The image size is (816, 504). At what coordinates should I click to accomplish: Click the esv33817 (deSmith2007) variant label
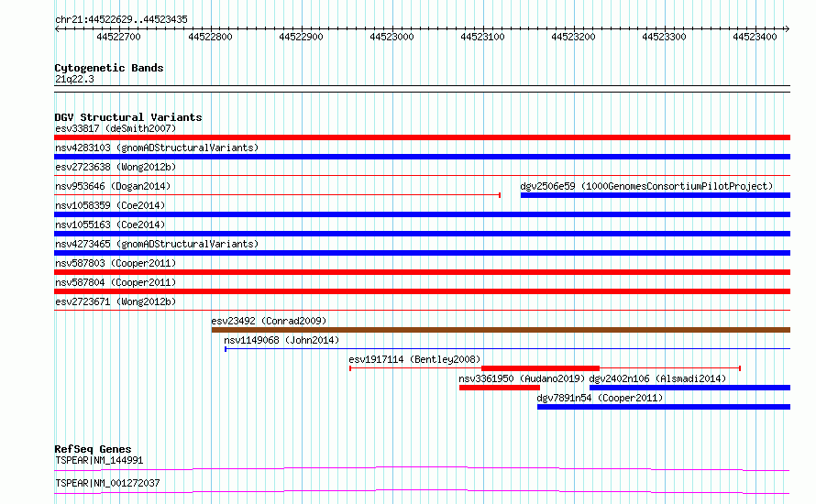[116, 128]
